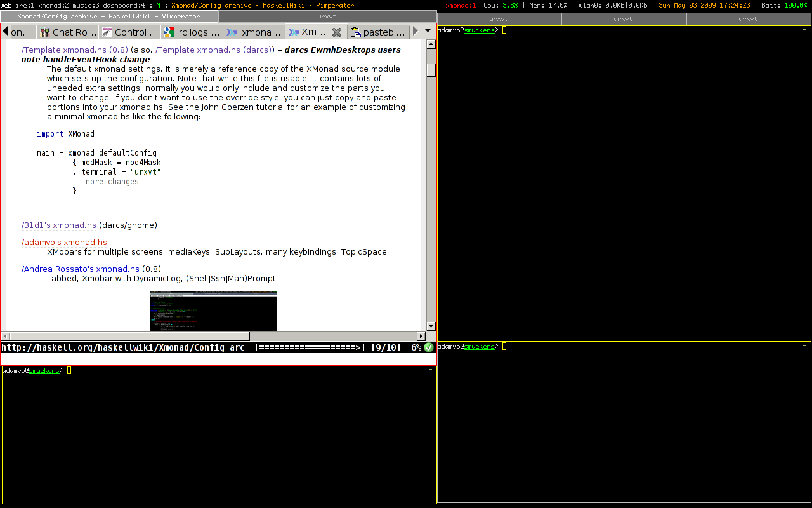This screenshot has width=812, height=508.
Task: Open /Andrea Rossato's xmonad.hs link
Action: tap(81, 269)
